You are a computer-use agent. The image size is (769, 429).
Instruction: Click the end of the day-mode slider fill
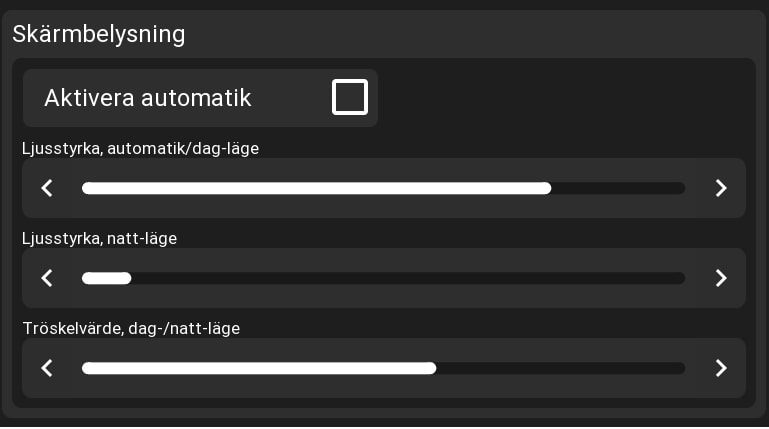548,188
